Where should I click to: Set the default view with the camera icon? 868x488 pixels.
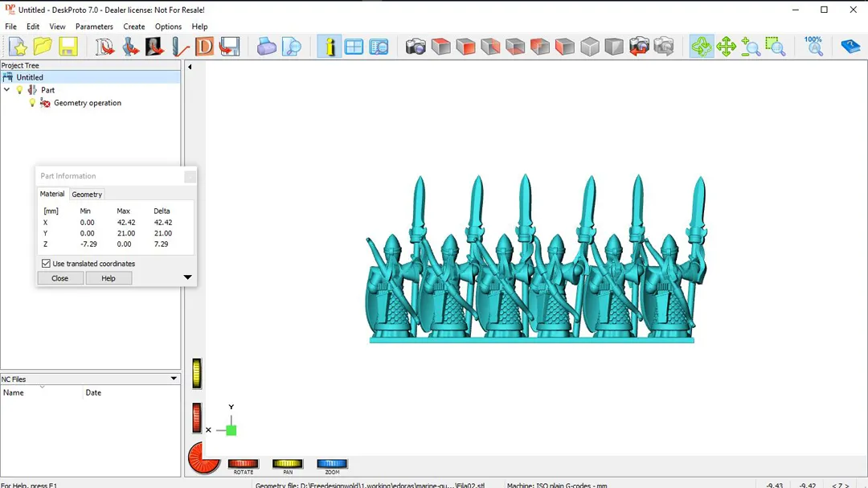click(416, 47)
